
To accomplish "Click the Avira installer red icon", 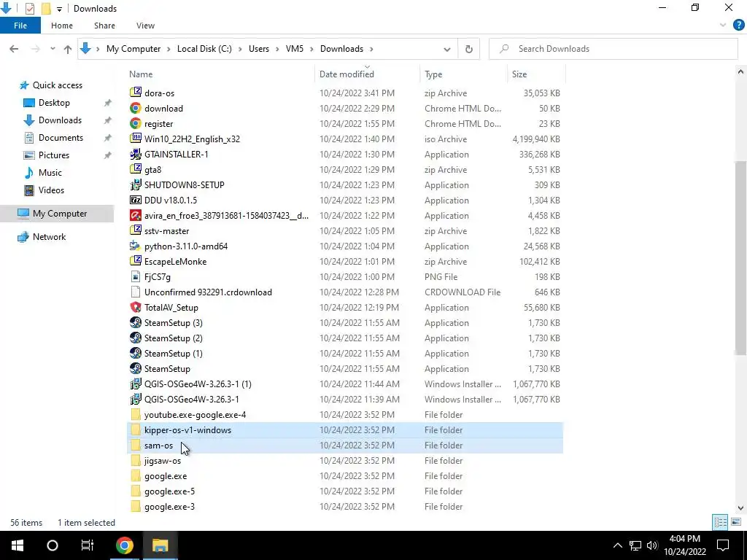I will (136, 215).
